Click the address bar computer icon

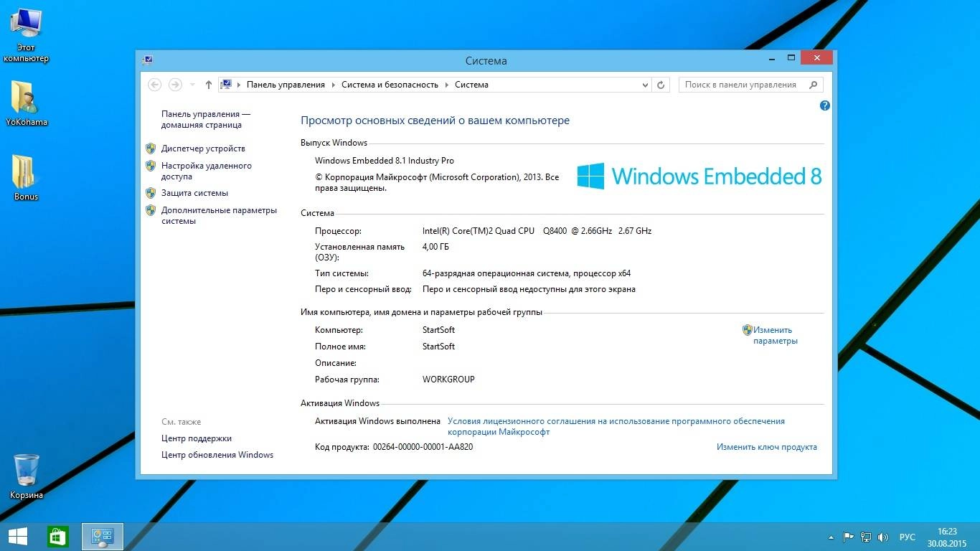point(226,85)
